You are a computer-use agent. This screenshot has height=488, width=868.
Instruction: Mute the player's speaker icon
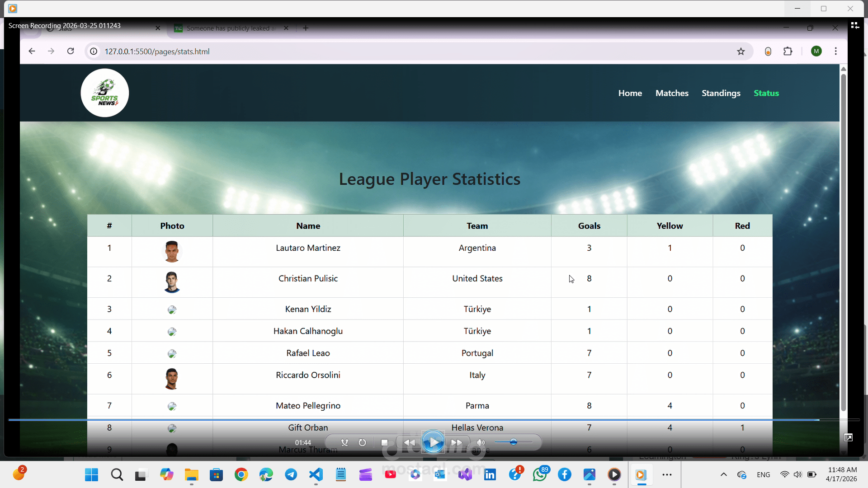coord(481,443)
